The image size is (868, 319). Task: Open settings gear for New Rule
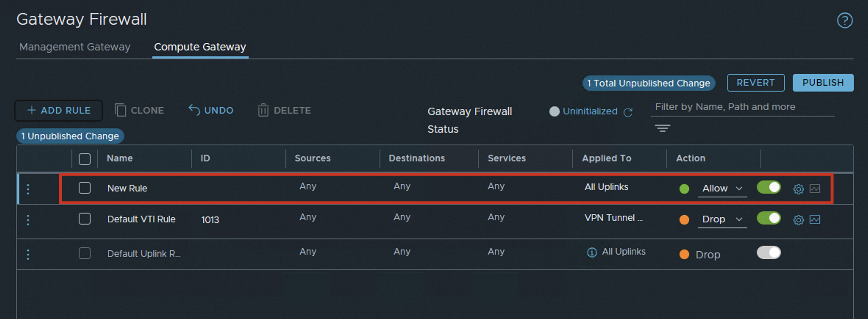798,189
